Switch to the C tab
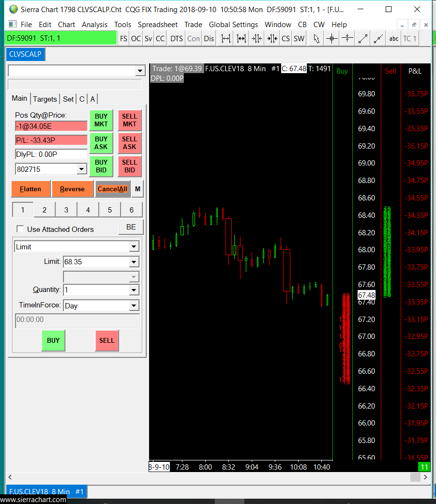Viewport: 436px width, 504px height. pyautogui.click(x=82, y=99)
